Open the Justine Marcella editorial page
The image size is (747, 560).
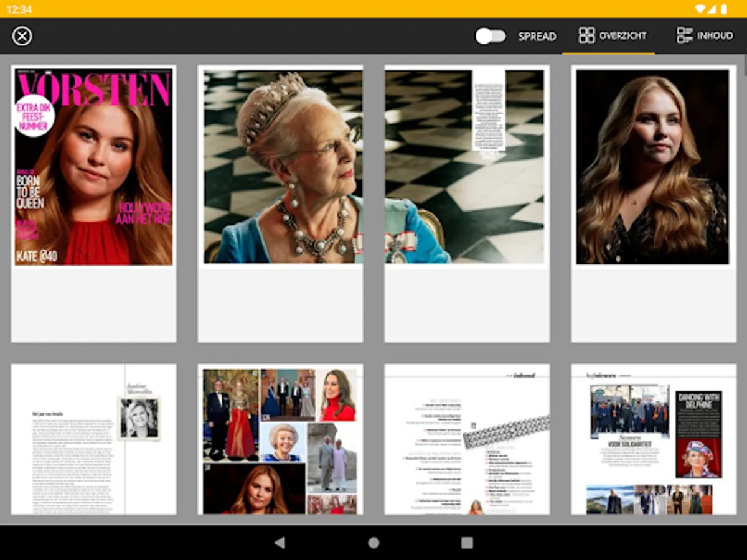(93, 439)
